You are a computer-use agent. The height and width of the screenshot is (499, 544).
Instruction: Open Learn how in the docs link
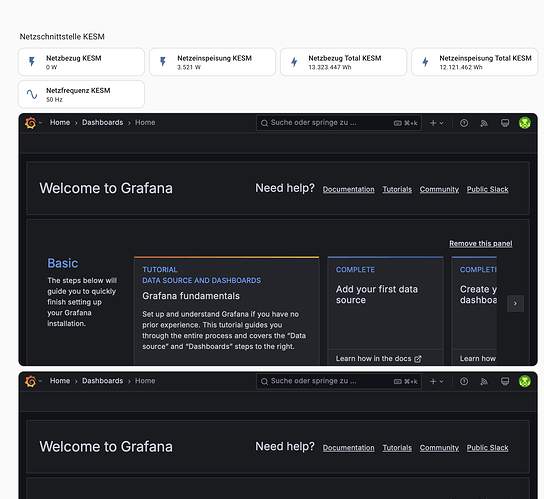[378, 359]
